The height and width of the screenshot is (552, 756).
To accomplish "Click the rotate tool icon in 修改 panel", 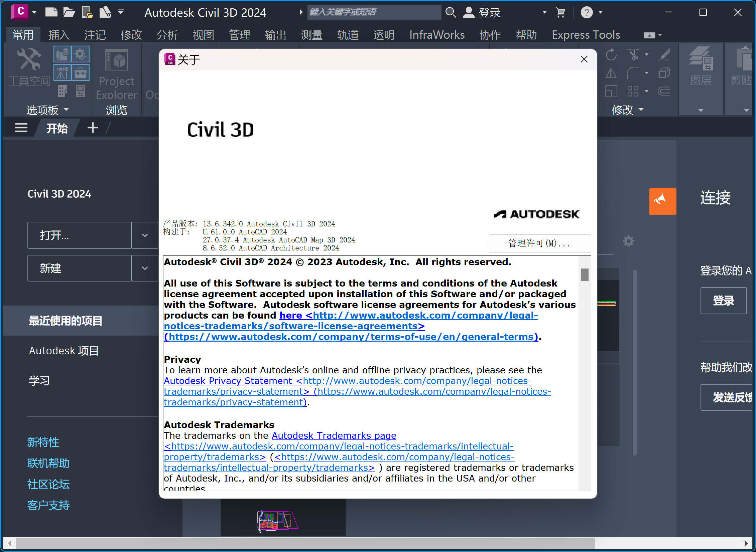I will [611, 54].
